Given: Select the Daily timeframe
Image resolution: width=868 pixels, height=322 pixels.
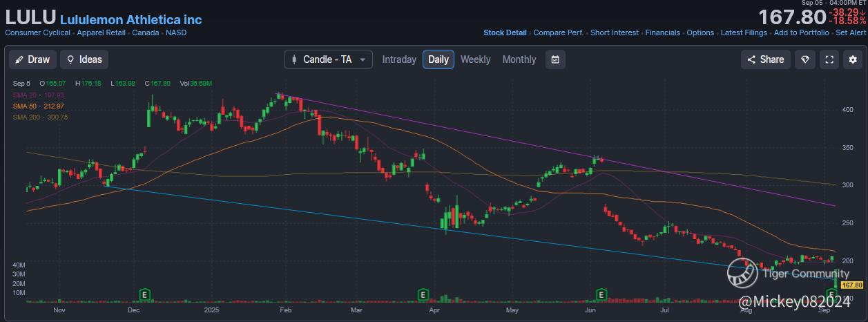Looking at the screenshot, I should click(x=438, y=59).
